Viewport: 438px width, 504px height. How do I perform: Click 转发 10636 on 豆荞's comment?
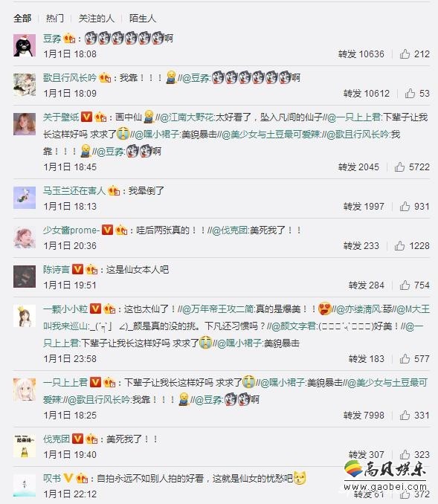[x=361, y=54]
